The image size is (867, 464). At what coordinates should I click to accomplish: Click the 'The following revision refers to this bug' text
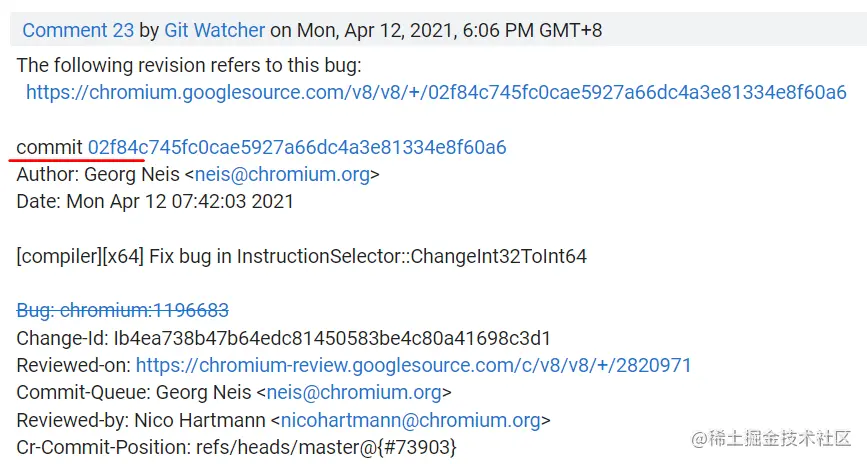coord(189,65)
